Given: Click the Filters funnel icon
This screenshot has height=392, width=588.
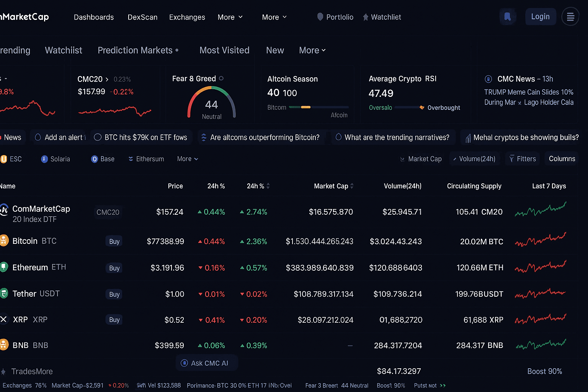Looking at the screenshot, I should pos(511,159).
